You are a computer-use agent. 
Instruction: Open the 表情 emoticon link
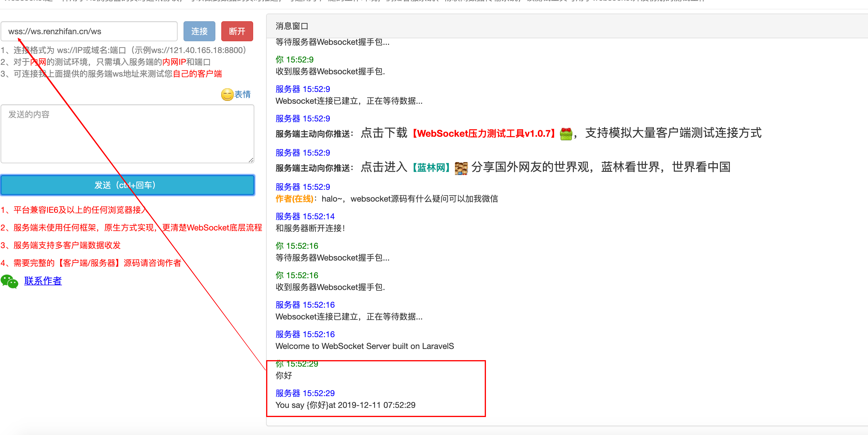point(242,95)
